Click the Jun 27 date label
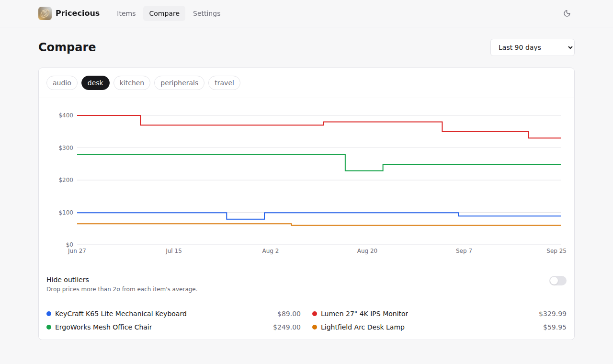Image resolution: width=613 pixels, height=364 pixels. tap(77, 251)
